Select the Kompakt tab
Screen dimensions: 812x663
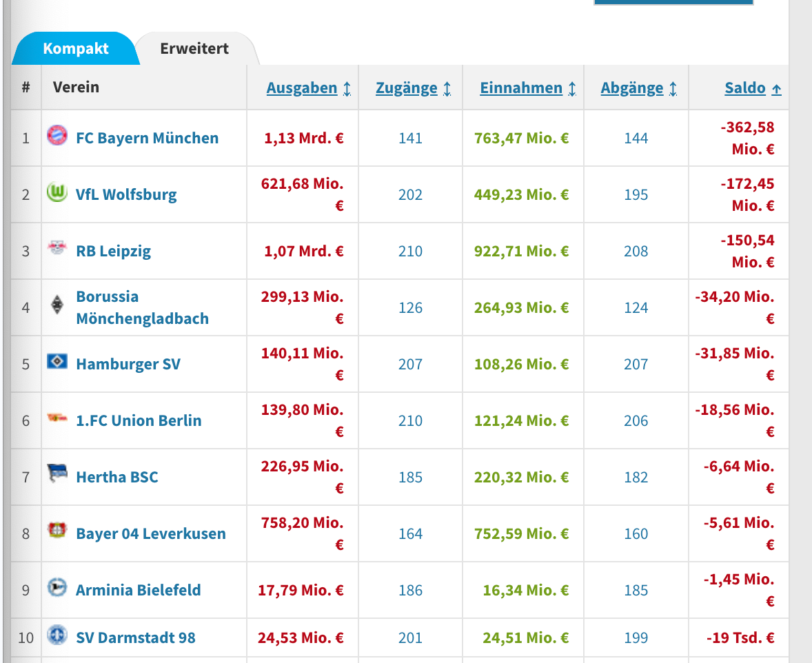click(x=76, y=49)
